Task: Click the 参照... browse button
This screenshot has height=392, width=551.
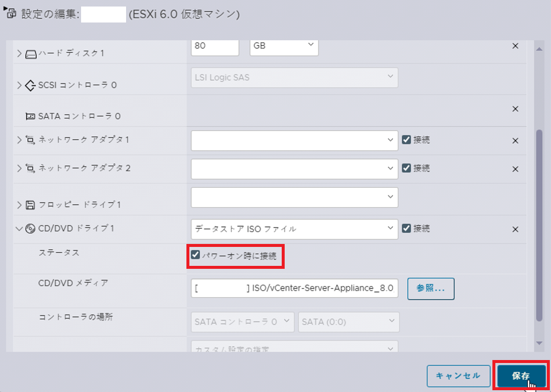Action: (431, 288)
